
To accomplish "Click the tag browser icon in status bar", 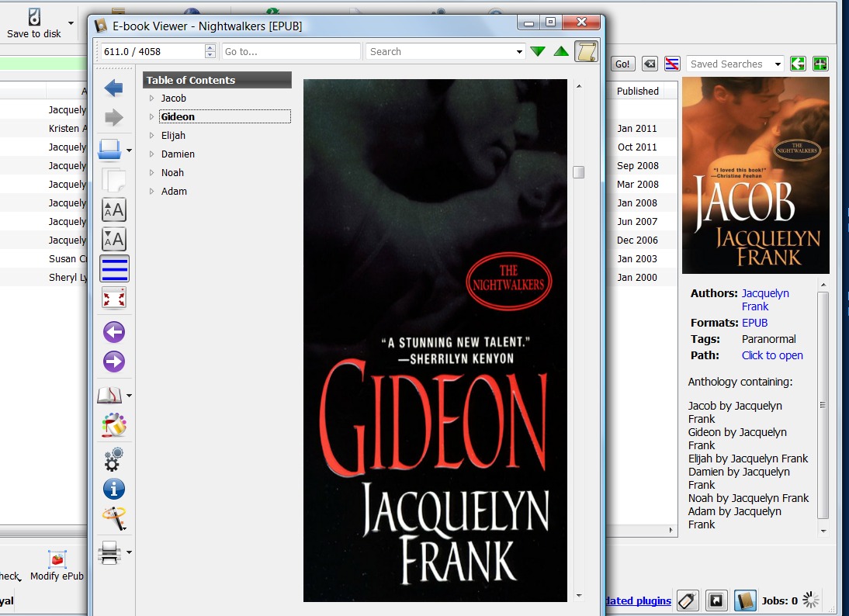I will 687,600.
